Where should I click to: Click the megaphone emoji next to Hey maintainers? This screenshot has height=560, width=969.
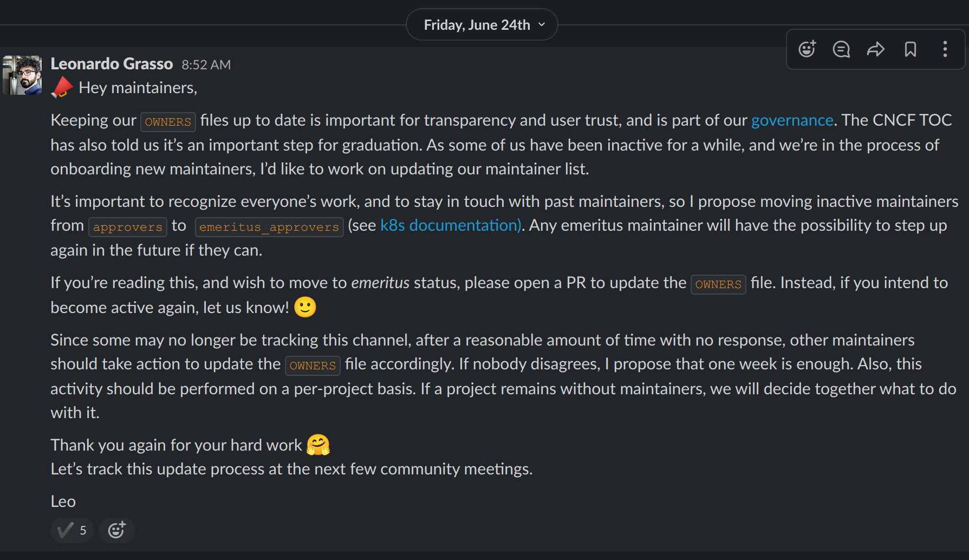click(x=61, y=87)
